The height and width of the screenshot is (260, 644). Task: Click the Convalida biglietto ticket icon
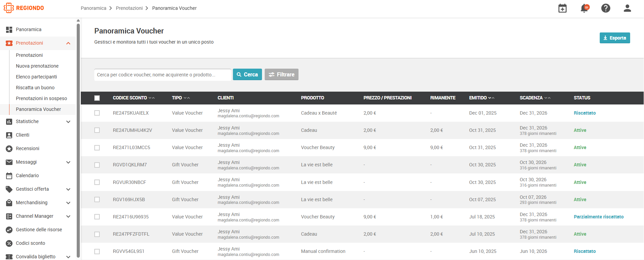click(x=9, y=257)
